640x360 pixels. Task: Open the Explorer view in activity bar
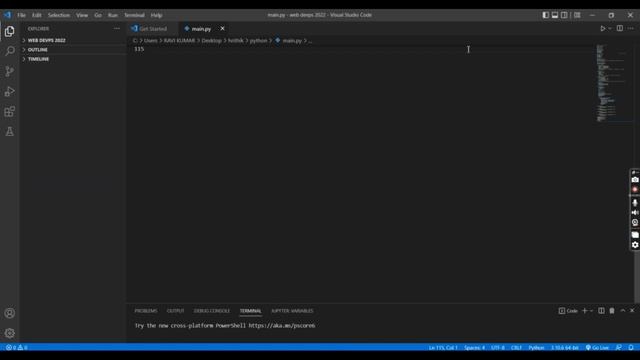tap(9, 31)
